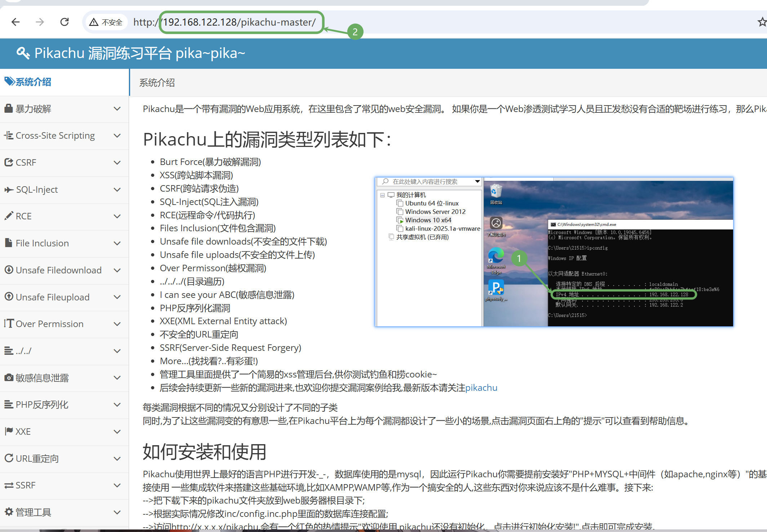Click the RCE(远程命令/代码执行) list entry
This screenshot has height=532, width=767.
pos(208,215)
